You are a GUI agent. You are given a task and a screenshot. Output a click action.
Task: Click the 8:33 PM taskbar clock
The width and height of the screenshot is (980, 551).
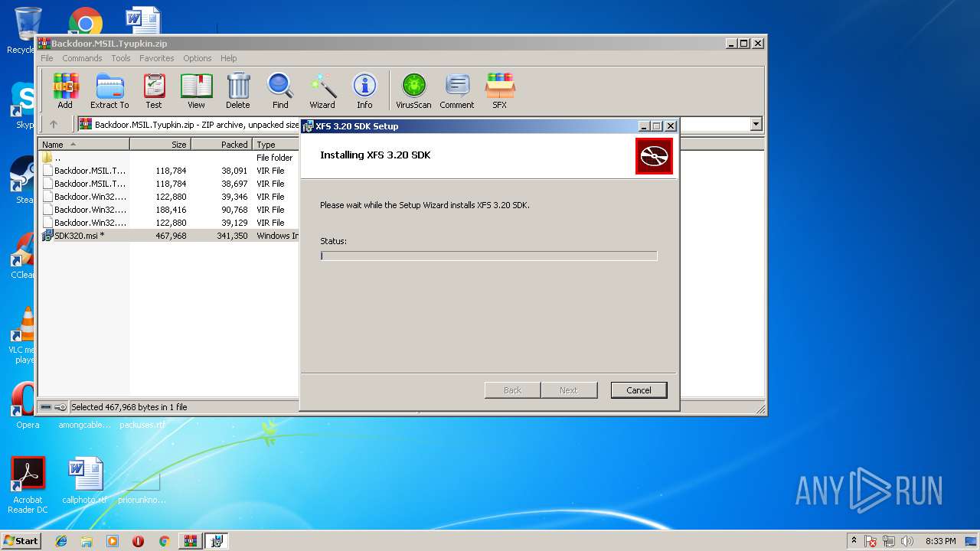click(x=940, y=541)
